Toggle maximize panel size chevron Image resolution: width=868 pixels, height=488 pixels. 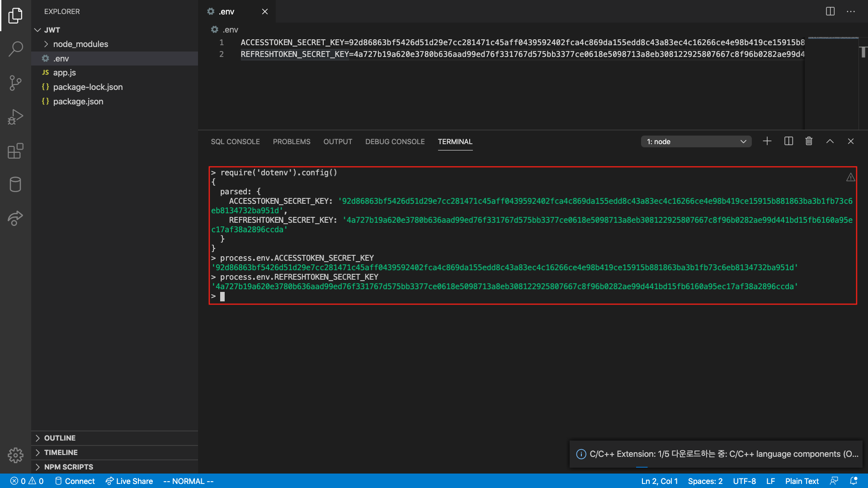click(x=830, y=141)
